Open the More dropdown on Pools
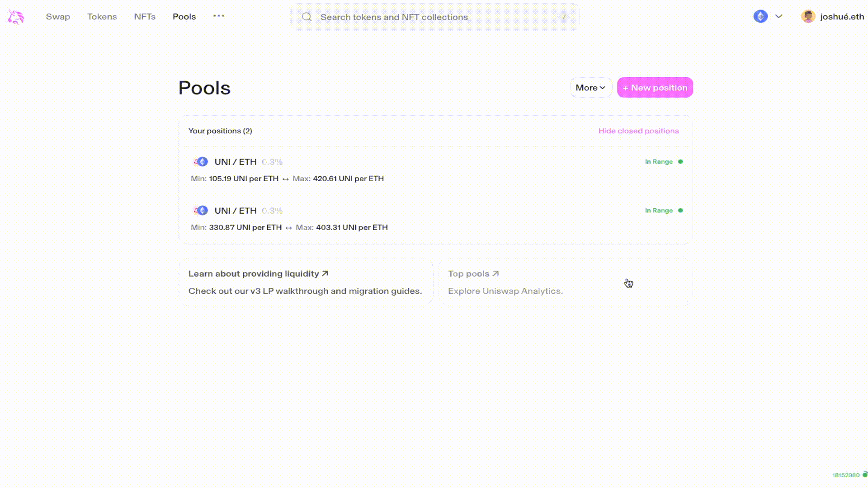This screenshot has width=868, height=488. click(591, 88)
